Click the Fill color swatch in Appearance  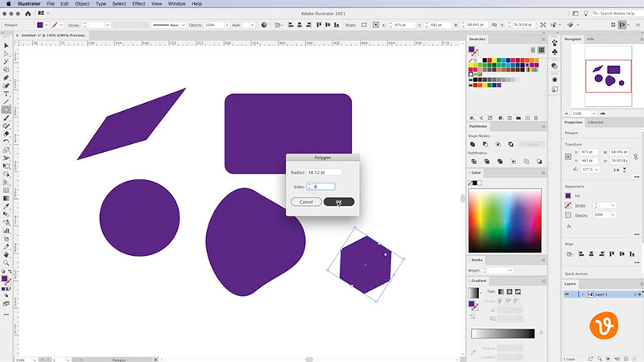pyautogui.click(x=568, y=195)
